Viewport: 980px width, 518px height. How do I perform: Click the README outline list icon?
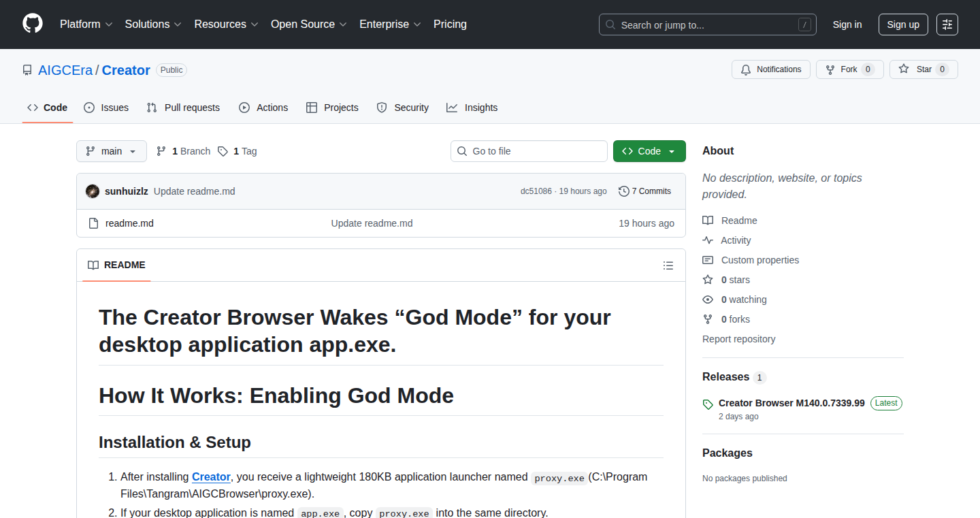(x=668, y=265)
